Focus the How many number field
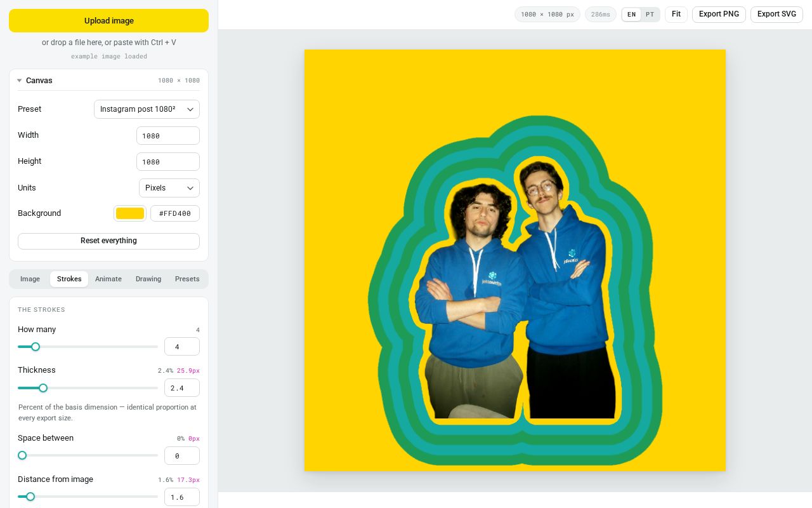 [x=182, y=347]
